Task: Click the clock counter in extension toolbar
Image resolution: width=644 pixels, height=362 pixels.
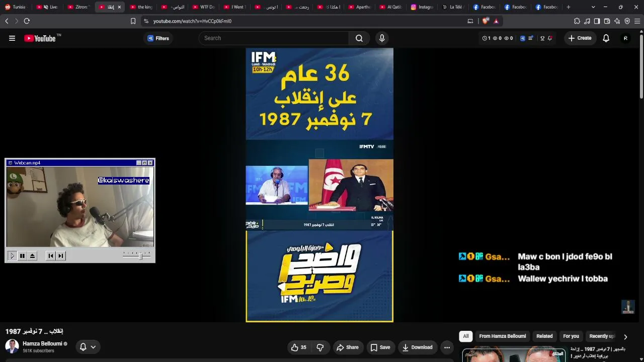Action: click(x=487, y=38)
